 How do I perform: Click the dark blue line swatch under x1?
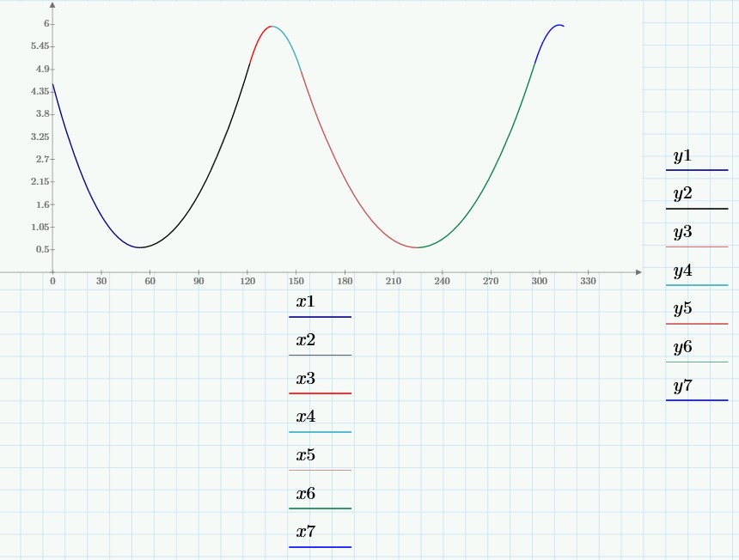320,317
